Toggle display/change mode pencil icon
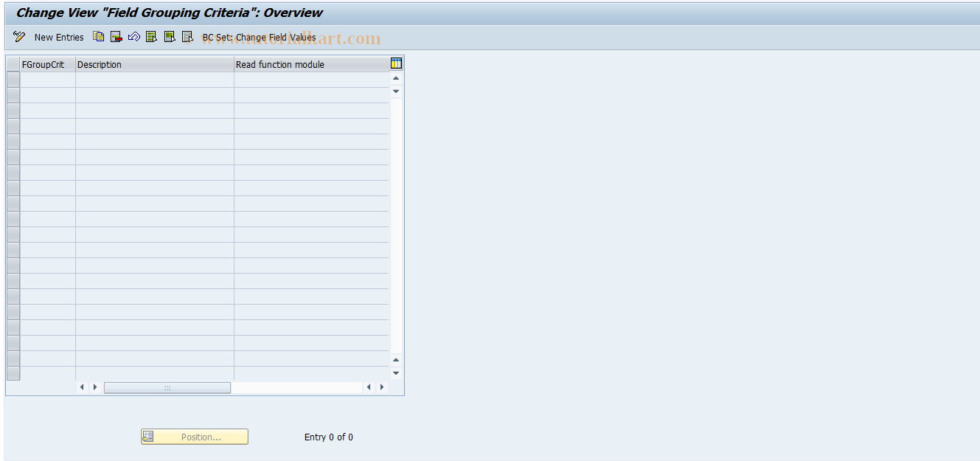Image resolution: width=980 pixels, height=461 pixels. (x=19, y=37)
